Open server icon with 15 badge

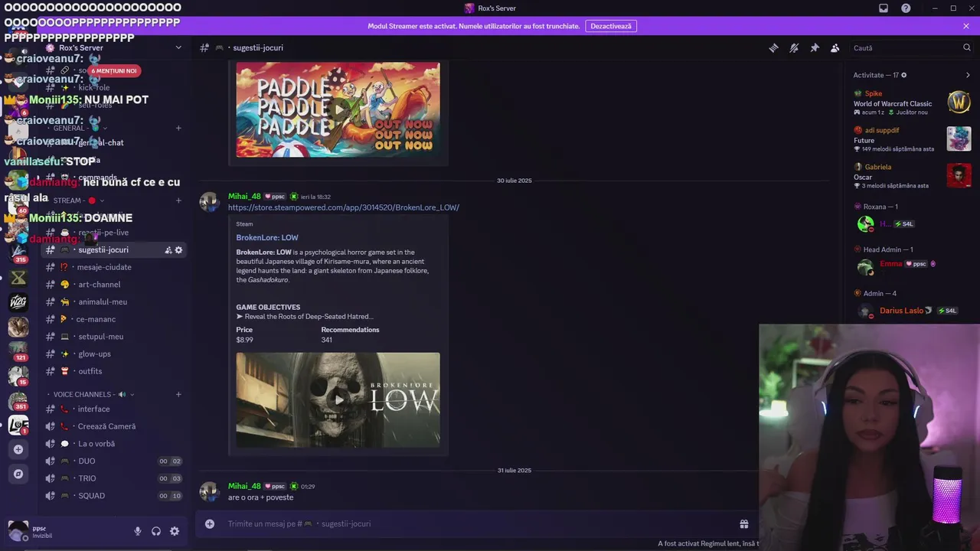[x=18, y=375]
